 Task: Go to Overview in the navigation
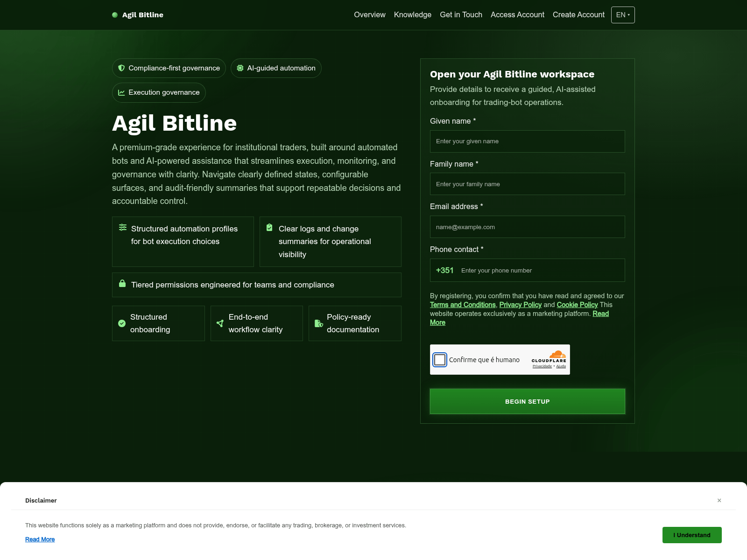coord(370,15)
